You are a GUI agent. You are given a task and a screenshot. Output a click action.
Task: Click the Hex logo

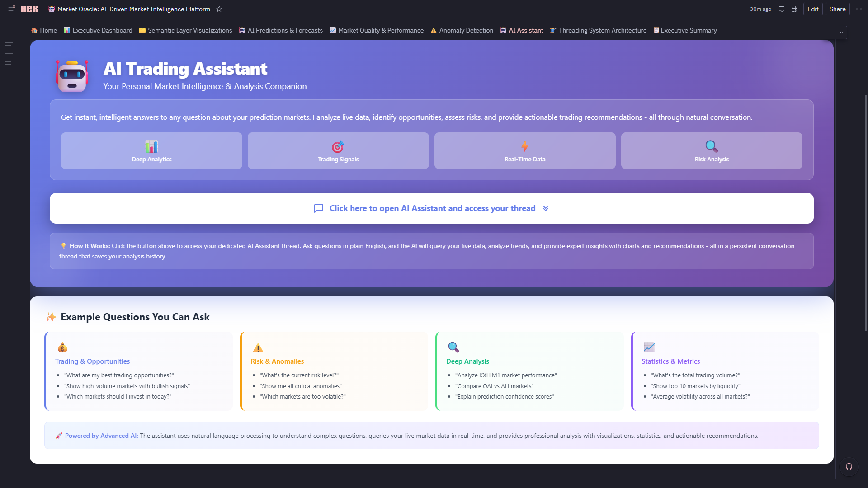[29, 9]
